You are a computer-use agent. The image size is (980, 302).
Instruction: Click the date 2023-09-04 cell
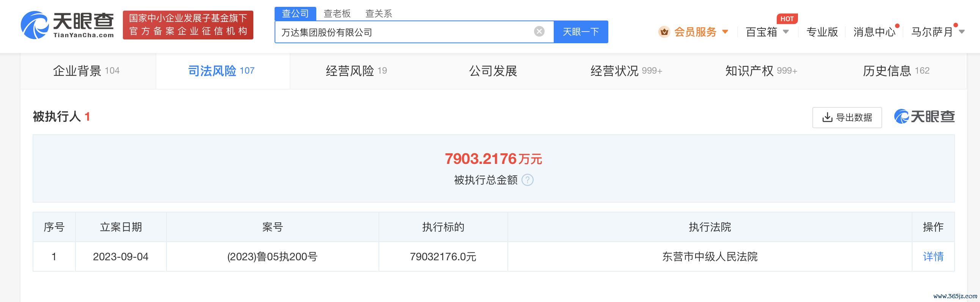[121, 257]
